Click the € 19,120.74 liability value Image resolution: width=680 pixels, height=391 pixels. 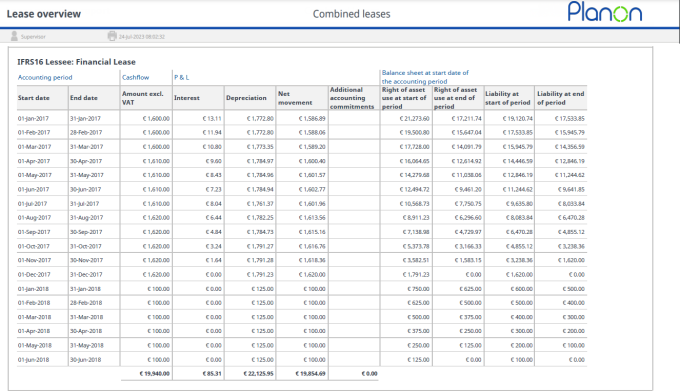[517, 118]
